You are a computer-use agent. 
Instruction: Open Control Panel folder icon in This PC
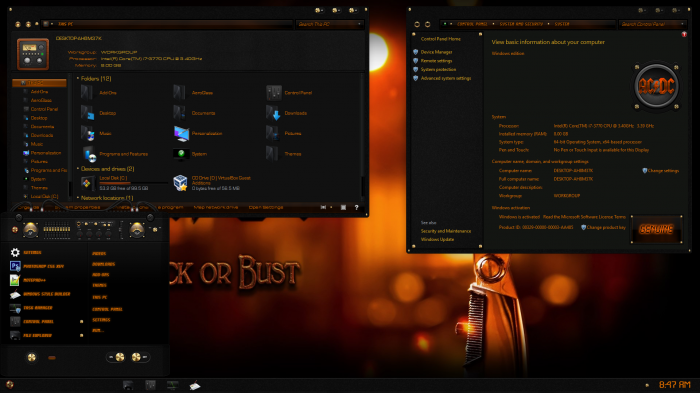[273, 92]
